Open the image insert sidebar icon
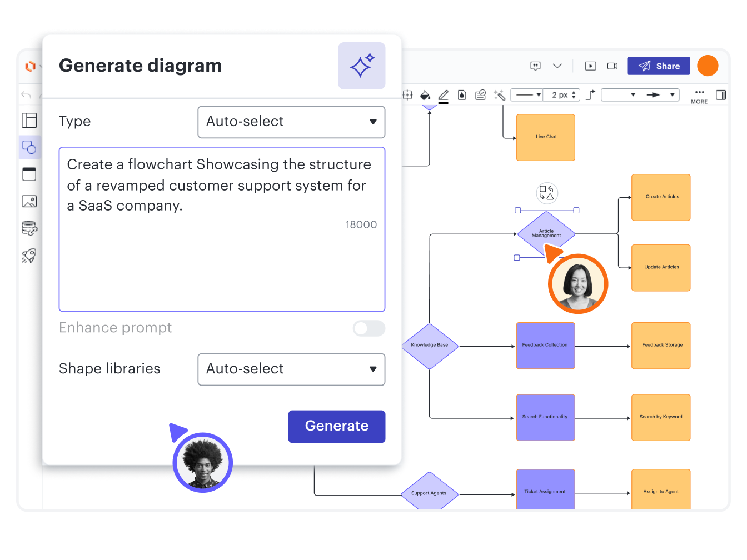This screenshot has height=560, width=747. [29, 201]
